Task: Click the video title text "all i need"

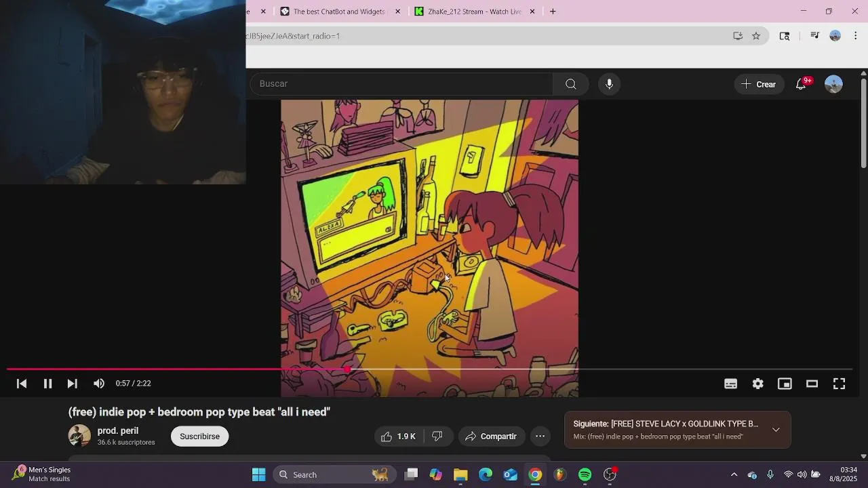Action: click(304, 412)
